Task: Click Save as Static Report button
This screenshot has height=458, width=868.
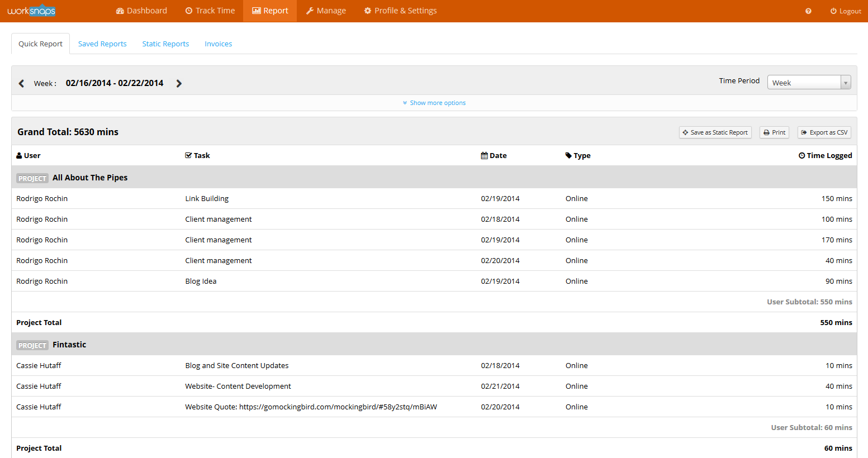Action: (x=715, y=132)
